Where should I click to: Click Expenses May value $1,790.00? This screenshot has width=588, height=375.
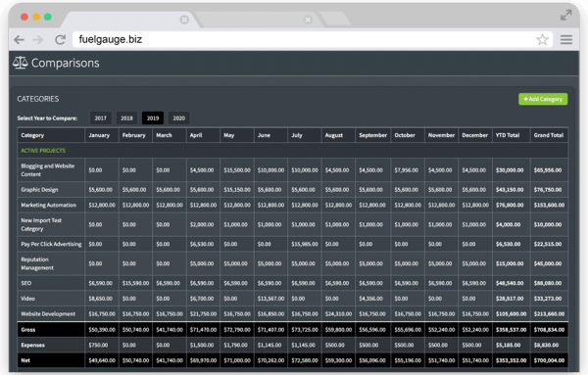pos(235,345)
